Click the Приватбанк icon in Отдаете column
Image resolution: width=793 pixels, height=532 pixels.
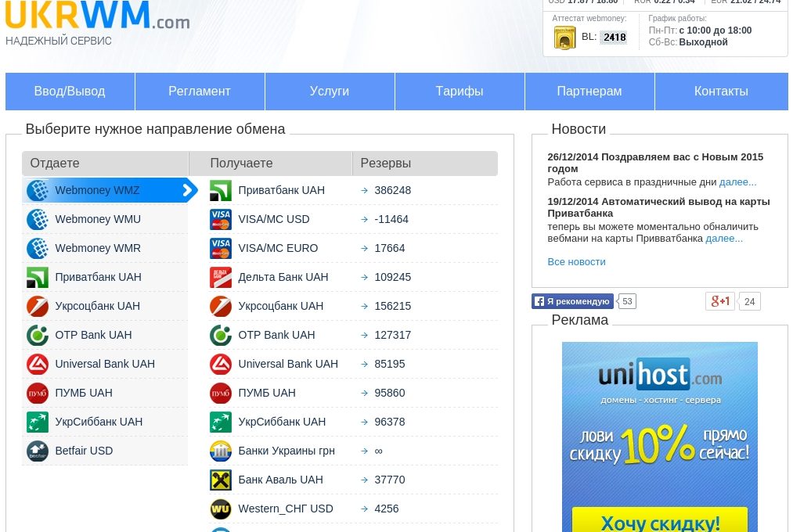[38, 277]
